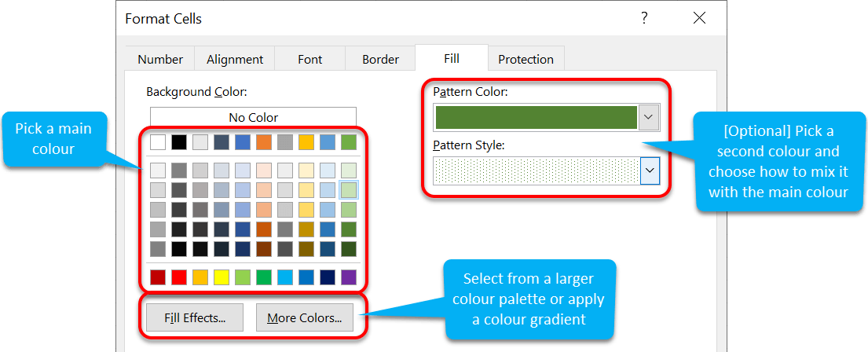
Task: Pick the medium gray swatch in top theme row
Action: 285,142
